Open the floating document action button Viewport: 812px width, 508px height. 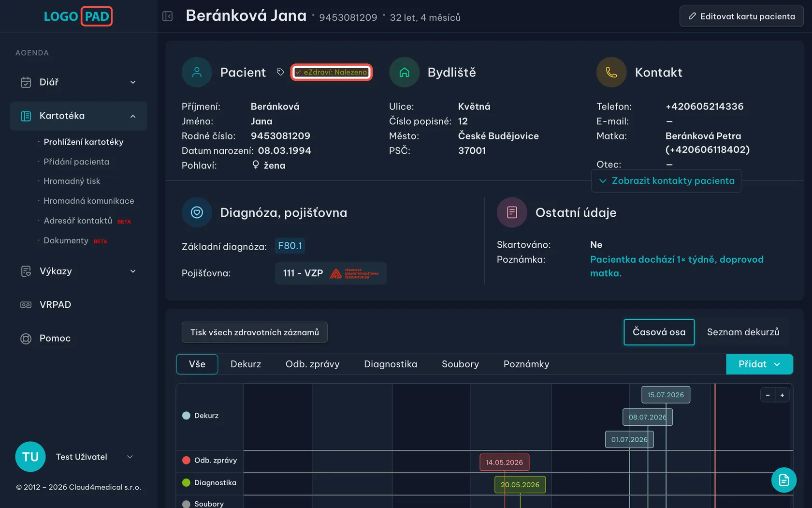click(783, 480)
